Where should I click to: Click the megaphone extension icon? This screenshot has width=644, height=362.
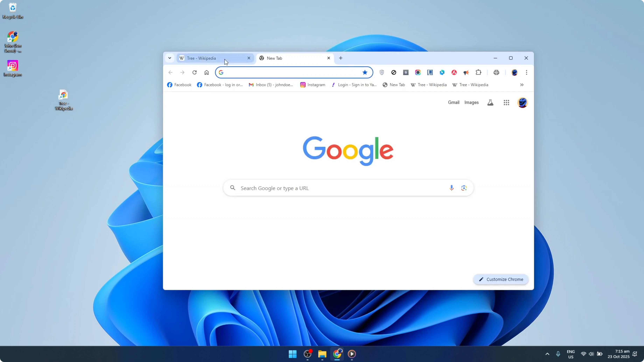click(x=466, y=72)
